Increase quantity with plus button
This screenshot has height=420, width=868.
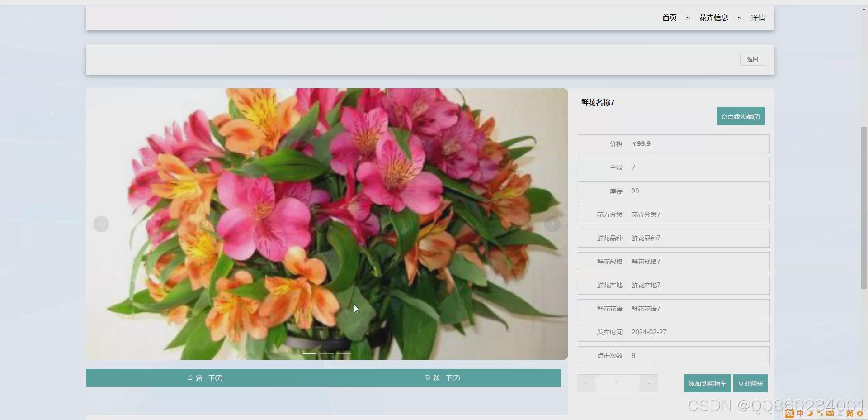point(649,383)
